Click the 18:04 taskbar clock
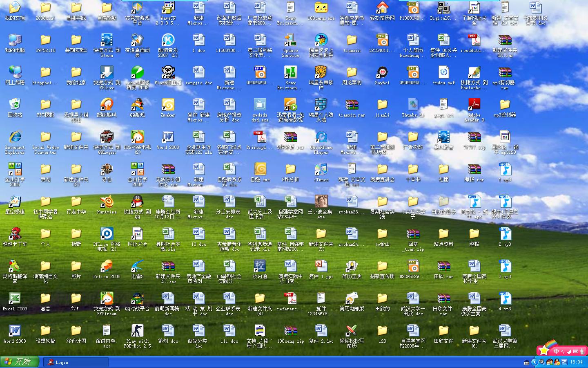The width and height of the screenshot is (588, 368). coord(577,362)
